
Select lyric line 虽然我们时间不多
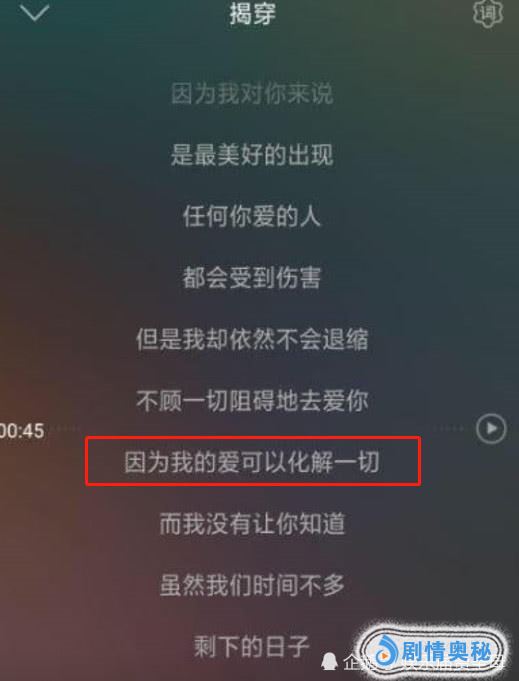(x=252, y=585)
